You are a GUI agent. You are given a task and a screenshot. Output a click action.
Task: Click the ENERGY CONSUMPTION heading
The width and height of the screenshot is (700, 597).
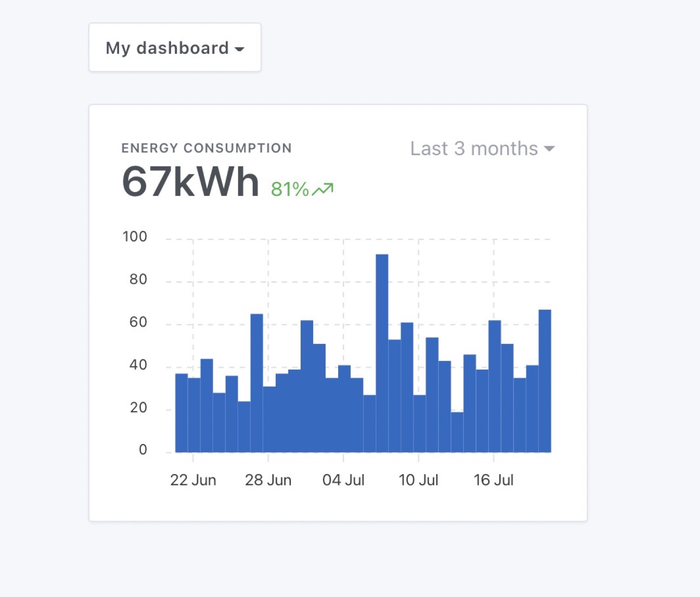[x=206, y=148]
